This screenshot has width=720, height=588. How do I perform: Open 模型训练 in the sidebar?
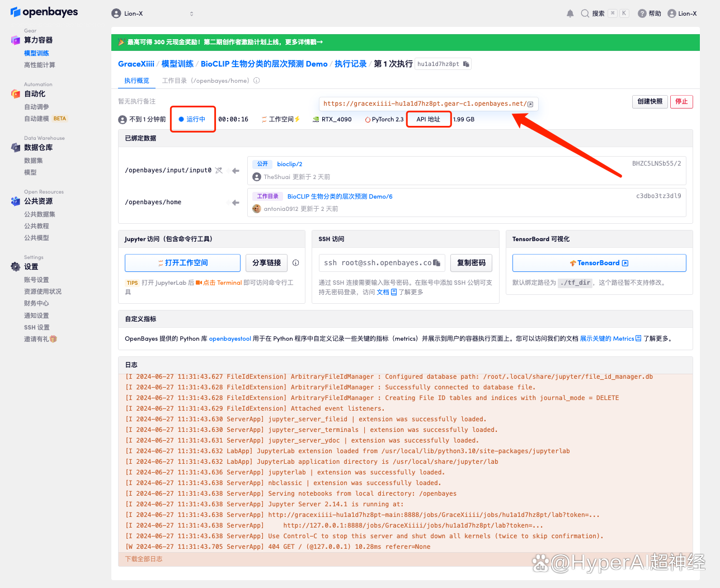(36, 53)
